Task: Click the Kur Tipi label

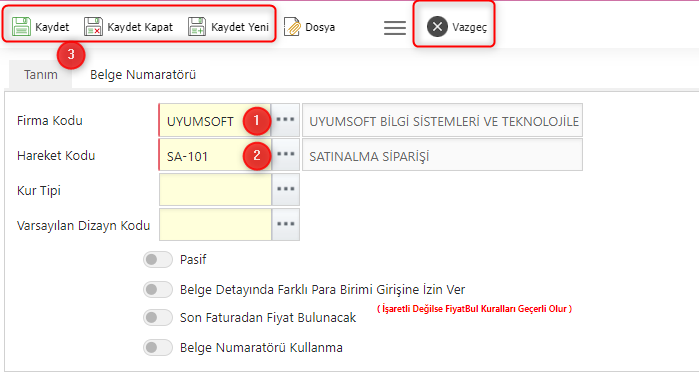Action: 39,191
